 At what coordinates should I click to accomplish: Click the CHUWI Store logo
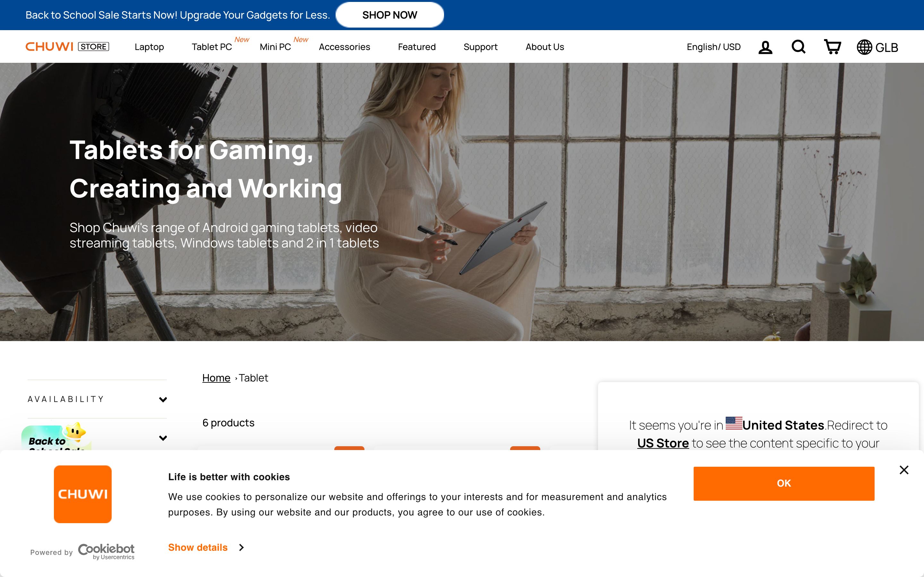[x=67, y=46]
